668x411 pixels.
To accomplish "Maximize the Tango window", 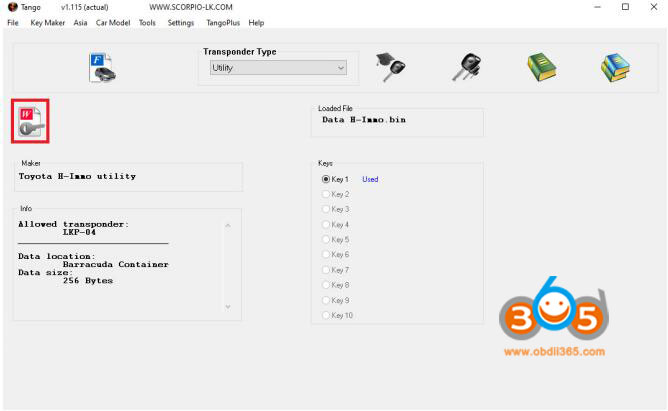I will tap(625, 7).
